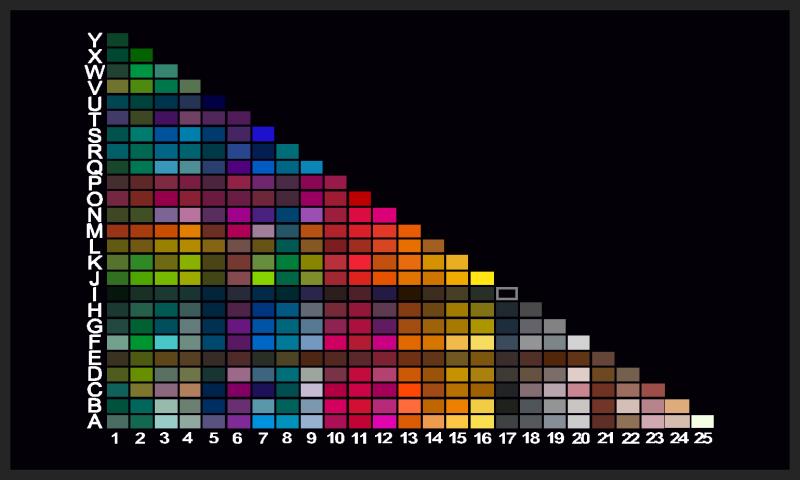Pick the brown swatch at E21

click(x=604, y=358)
